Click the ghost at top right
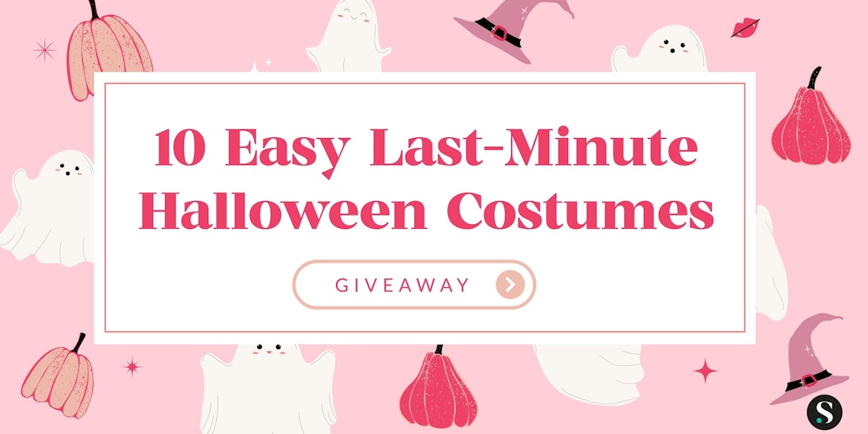The width and height of the screenshot is (868, 434). (x=660, y=50)
